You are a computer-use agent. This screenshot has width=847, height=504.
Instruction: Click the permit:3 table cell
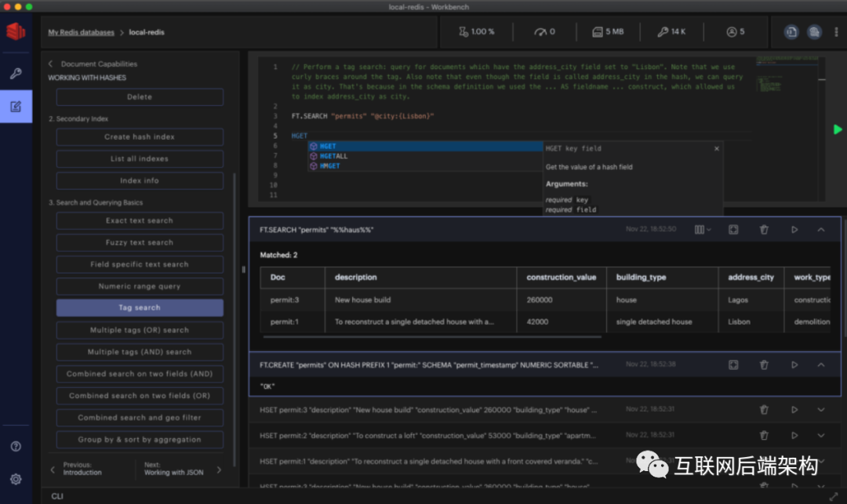(285, 300)
